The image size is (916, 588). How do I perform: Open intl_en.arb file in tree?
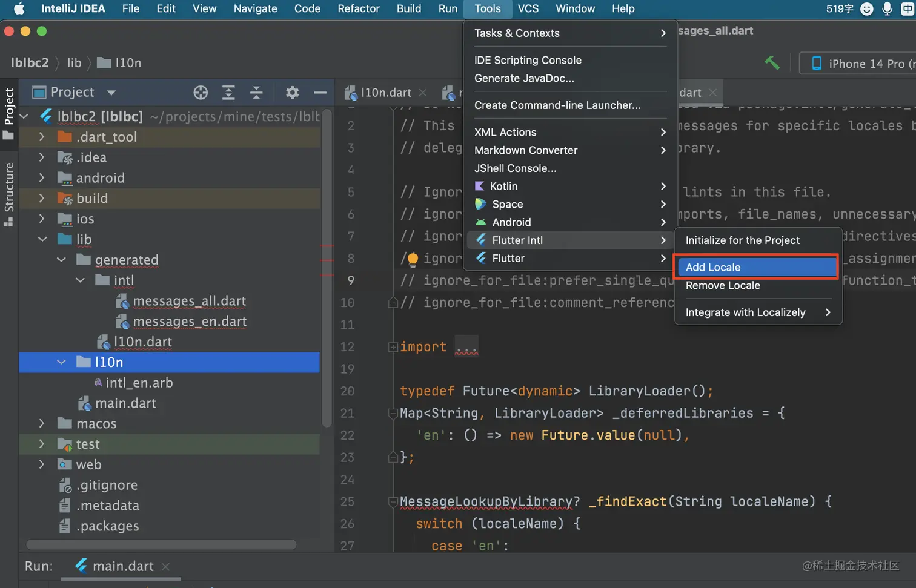(x=139, y=383)
